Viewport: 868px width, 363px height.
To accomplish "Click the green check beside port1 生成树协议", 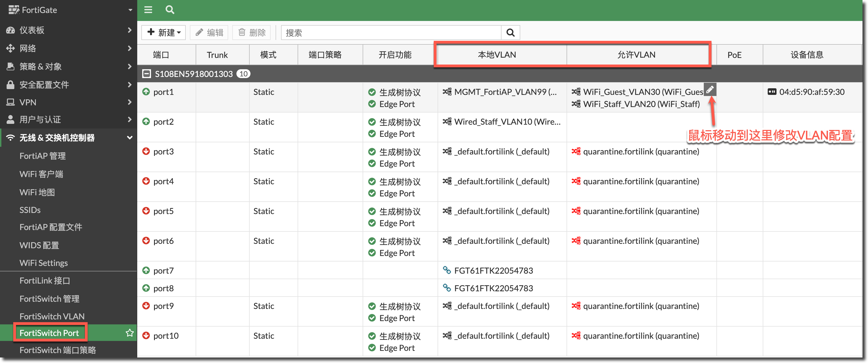I will [x=372, y=92].
